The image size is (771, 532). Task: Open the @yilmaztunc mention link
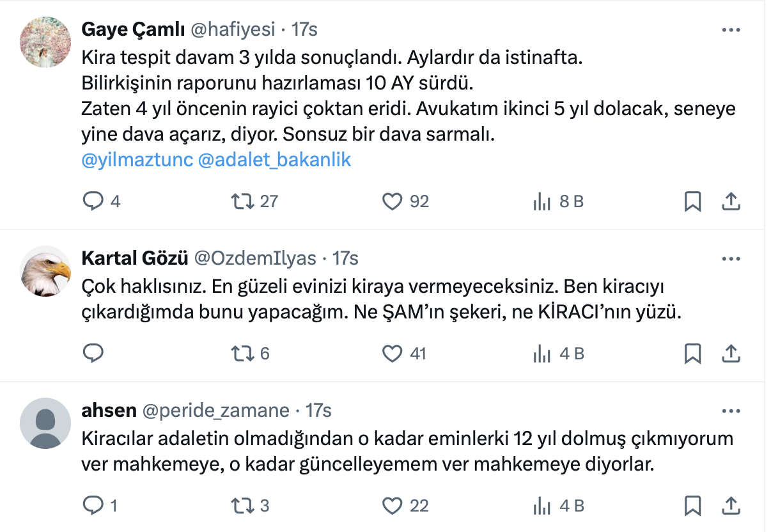[x=137, y=160]
